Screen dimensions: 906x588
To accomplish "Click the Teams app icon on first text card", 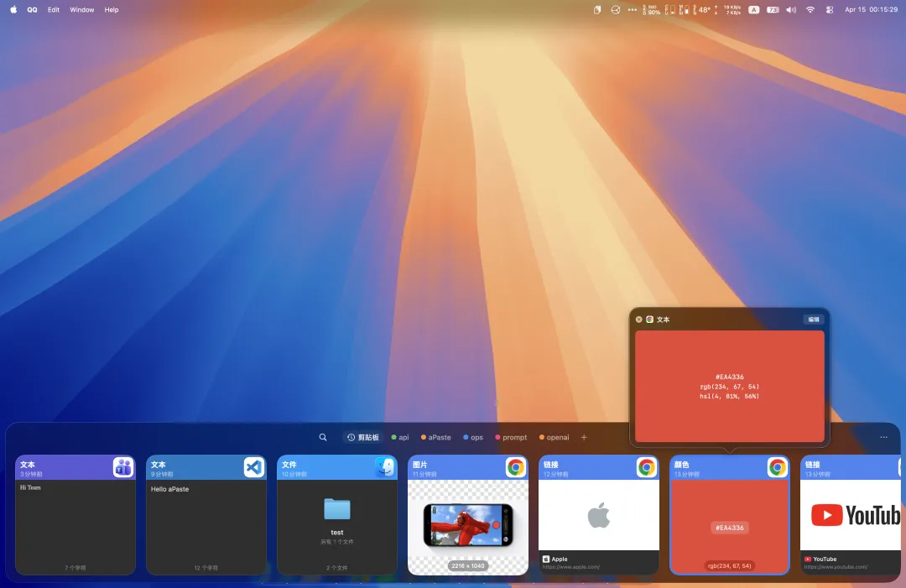I will click(123, 467).
